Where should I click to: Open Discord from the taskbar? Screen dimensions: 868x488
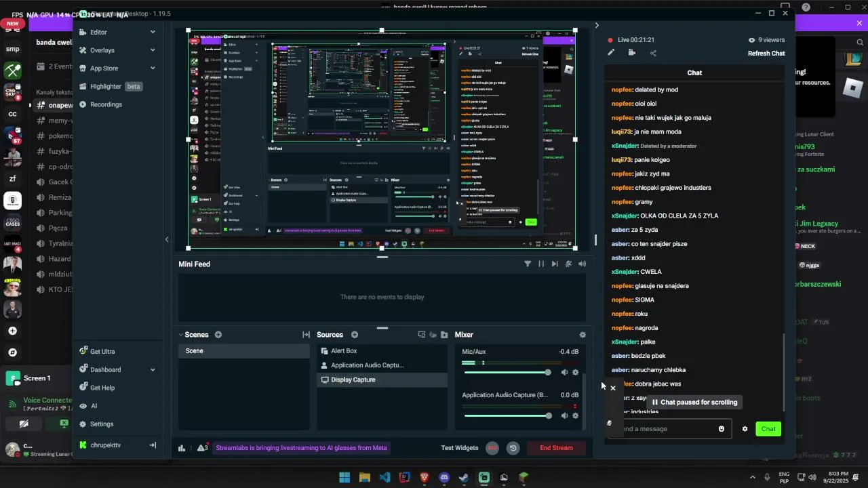(444, 478)
